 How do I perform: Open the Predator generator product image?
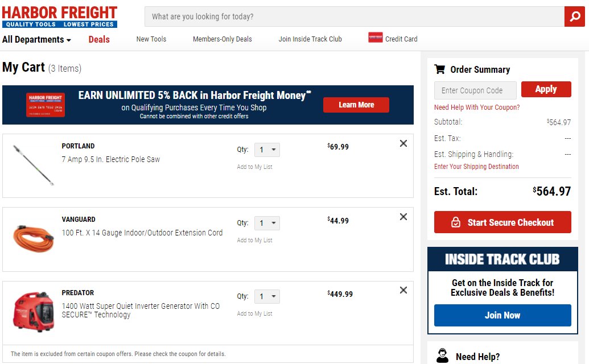pyautogui.click(x=33, y=312)
